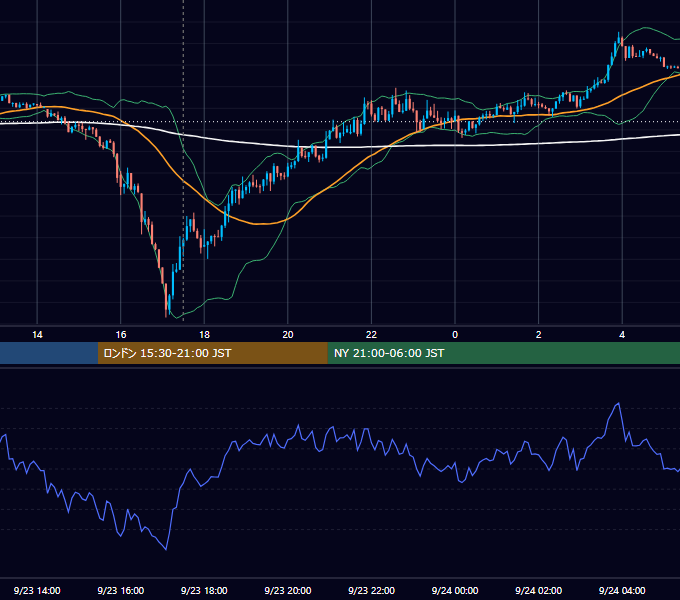Click the 9/24 00:00 label on the indicator axis
The width and height of the screenshot is (680, 600).
[x=455, y=590]
